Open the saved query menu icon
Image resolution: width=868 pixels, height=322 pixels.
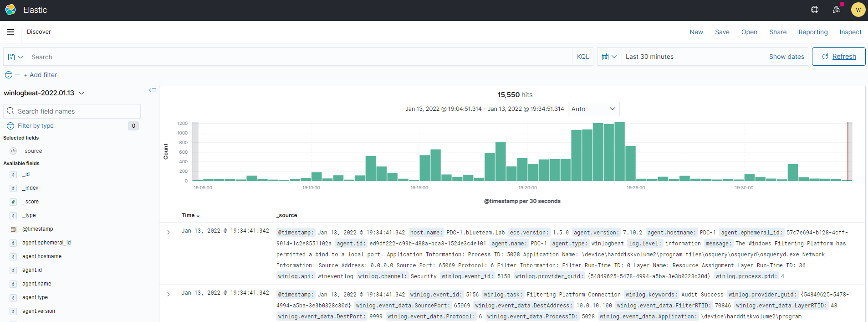tap(15, 57)
